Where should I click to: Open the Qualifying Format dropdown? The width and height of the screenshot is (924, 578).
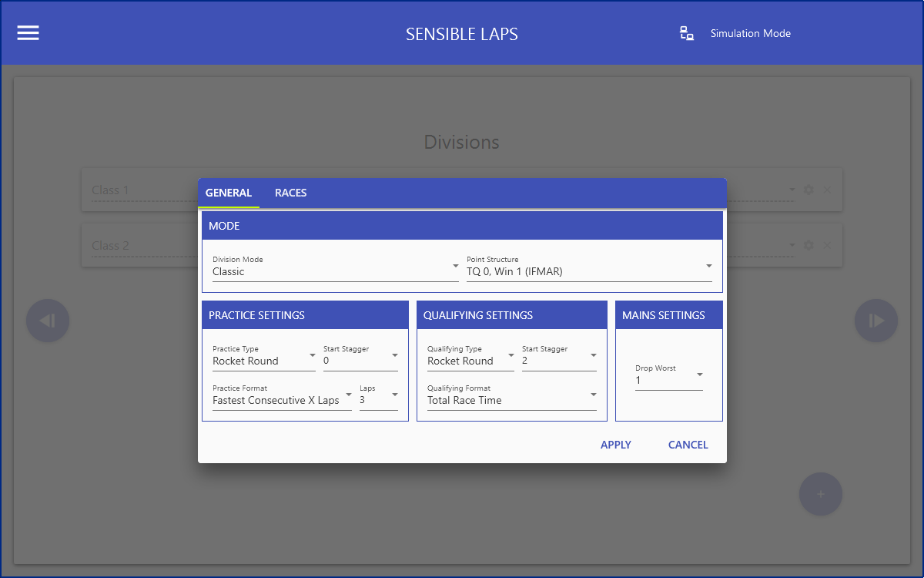(511, 400)
